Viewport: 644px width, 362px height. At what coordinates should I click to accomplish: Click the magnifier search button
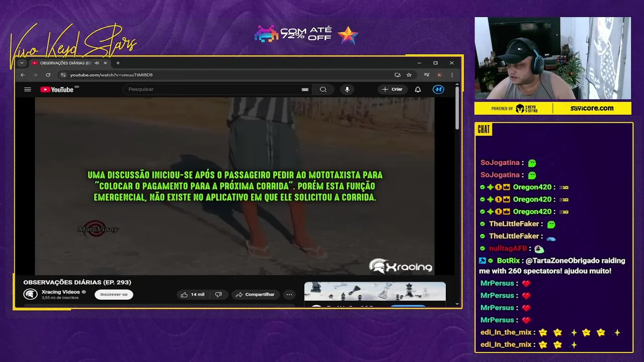[323, 89]
